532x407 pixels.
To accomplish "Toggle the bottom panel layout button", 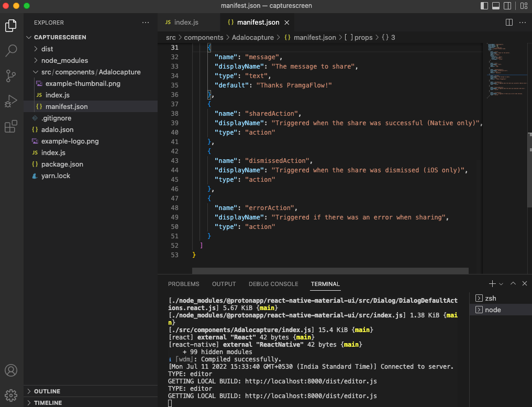I will pos(496,6).
